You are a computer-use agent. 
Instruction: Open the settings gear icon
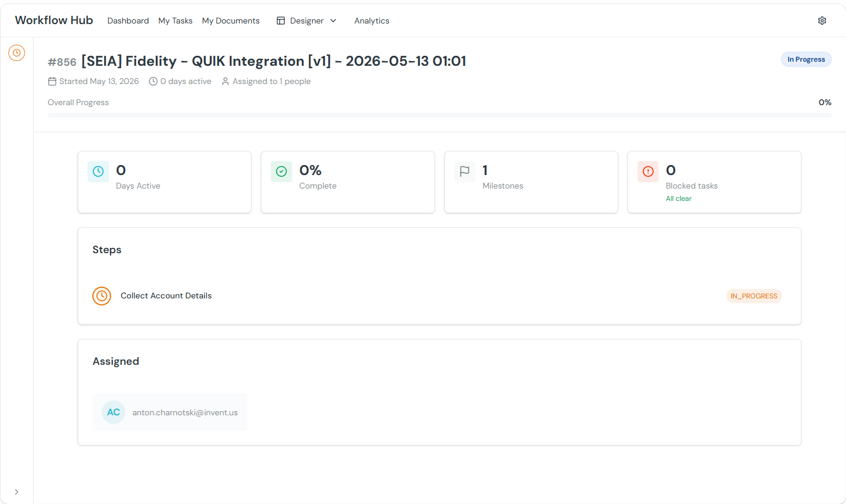[x=822, y=21]
